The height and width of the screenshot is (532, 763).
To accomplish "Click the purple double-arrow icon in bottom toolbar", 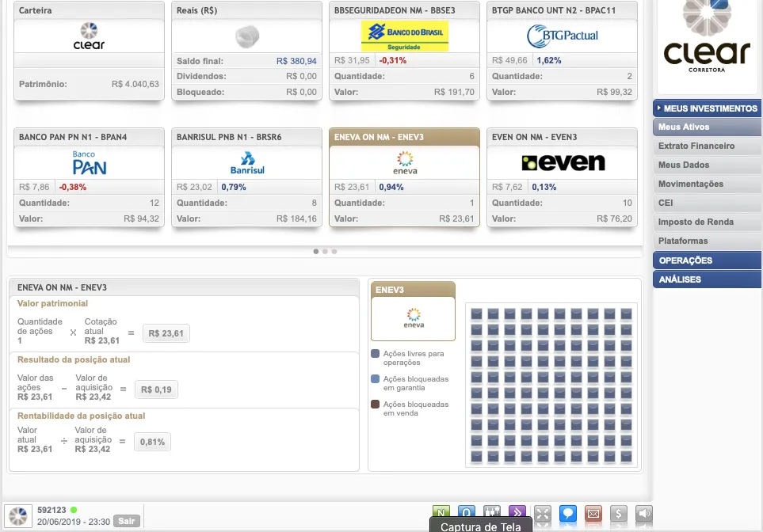I will [x=517, y=512].
